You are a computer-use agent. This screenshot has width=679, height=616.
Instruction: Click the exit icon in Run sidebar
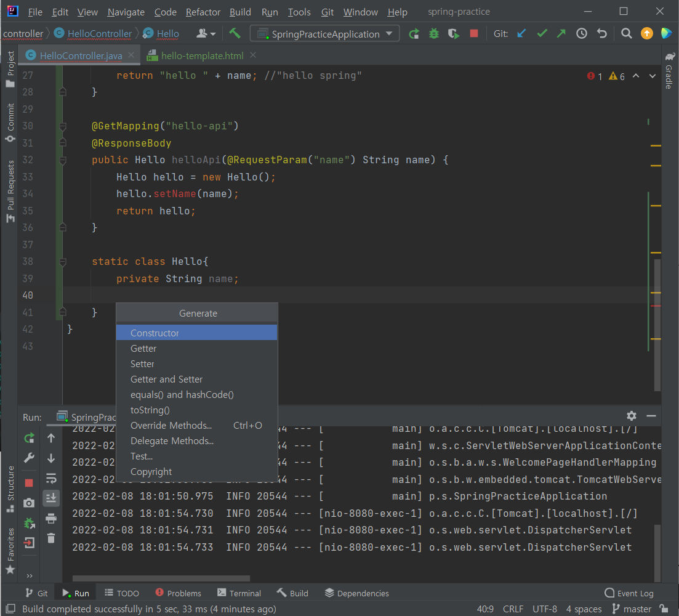(x=29, y=543)
